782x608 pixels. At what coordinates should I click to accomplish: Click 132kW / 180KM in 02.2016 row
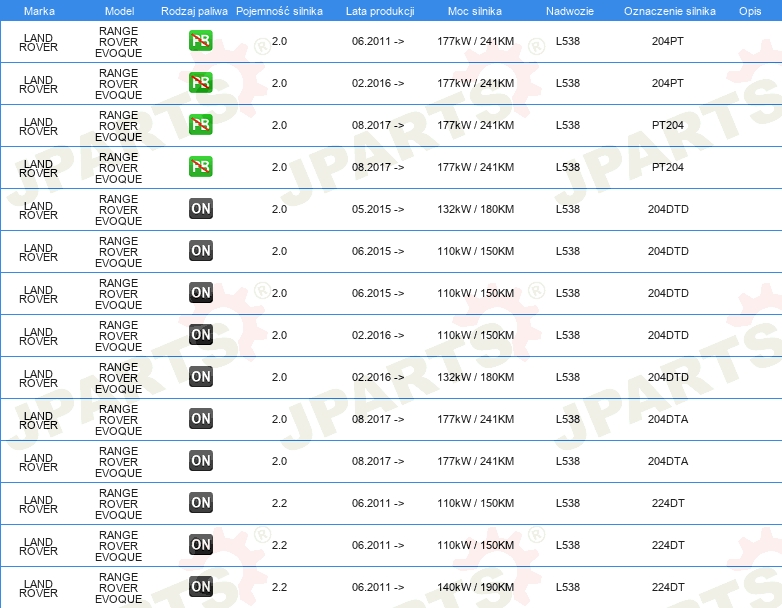[x=475, y=377]
